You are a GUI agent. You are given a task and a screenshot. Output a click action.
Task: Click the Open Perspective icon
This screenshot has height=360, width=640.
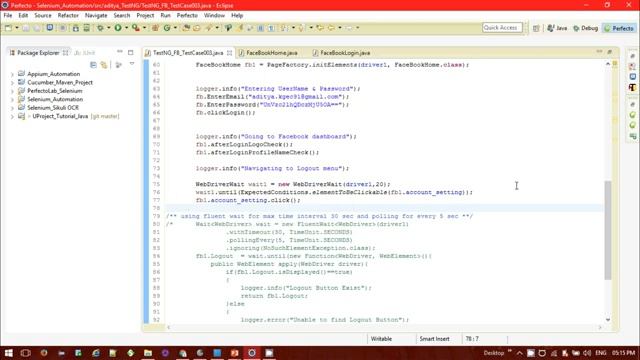click(536, 28)
